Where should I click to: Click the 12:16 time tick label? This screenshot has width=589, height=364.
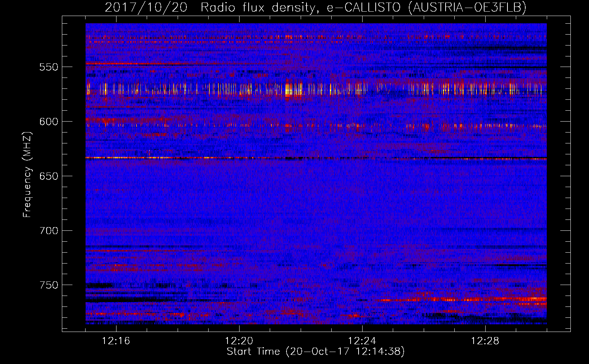point(116,341)
